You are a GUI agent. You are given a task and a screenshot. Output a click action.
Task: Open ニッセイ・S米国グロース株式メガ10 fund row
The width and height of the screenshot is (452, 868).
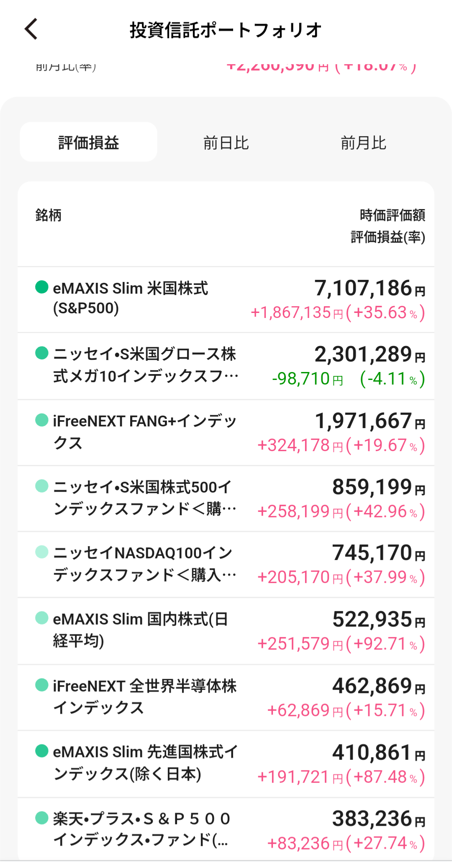click(x=145, y=365)
